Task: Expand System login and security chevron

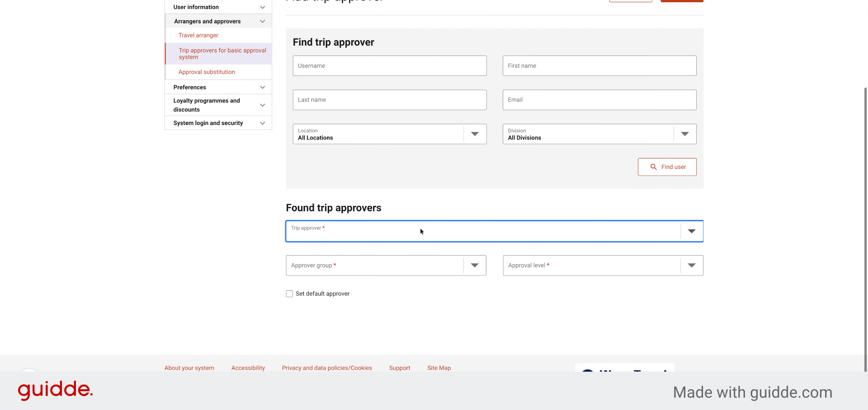Action: pyautogui.click(x=263, y=123)
